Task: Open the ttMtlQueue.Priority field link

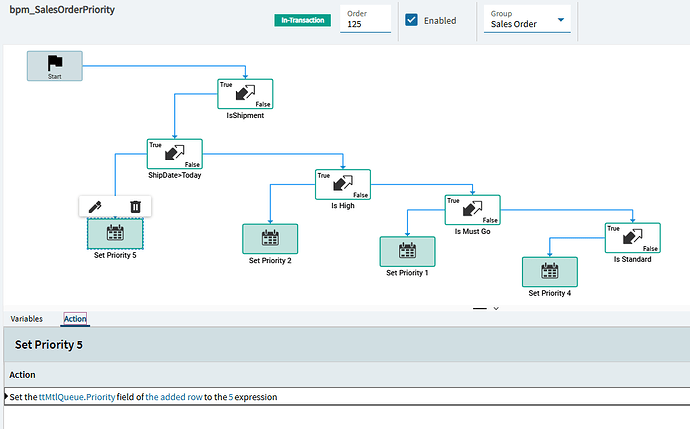Action: 77,397
